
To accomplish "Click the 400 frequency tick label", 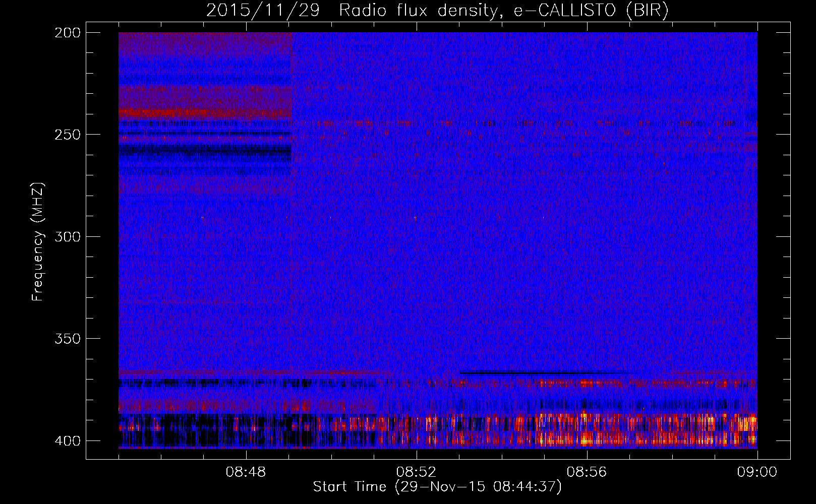I will (68, 440).
